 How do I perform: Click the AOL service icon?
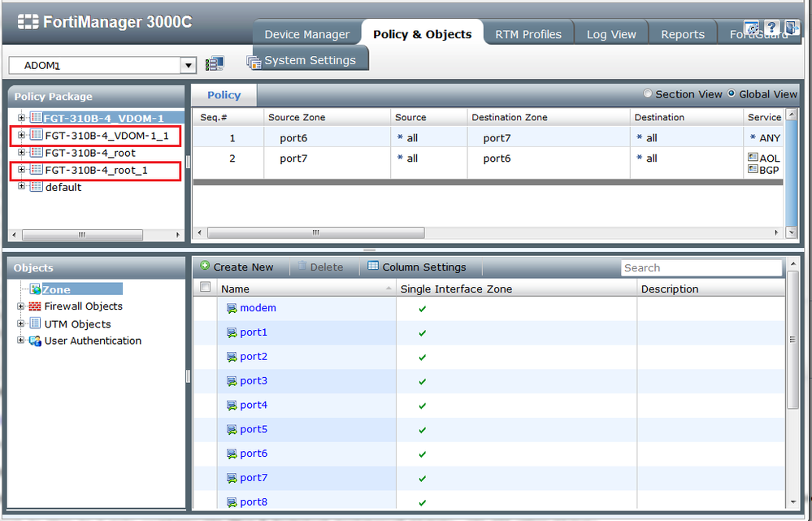coord(753,158)
